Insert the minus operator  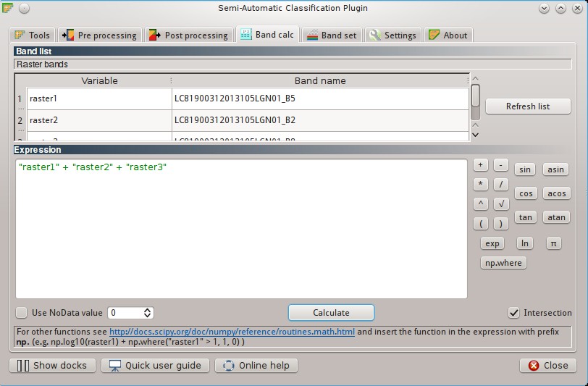click(501, 165)
